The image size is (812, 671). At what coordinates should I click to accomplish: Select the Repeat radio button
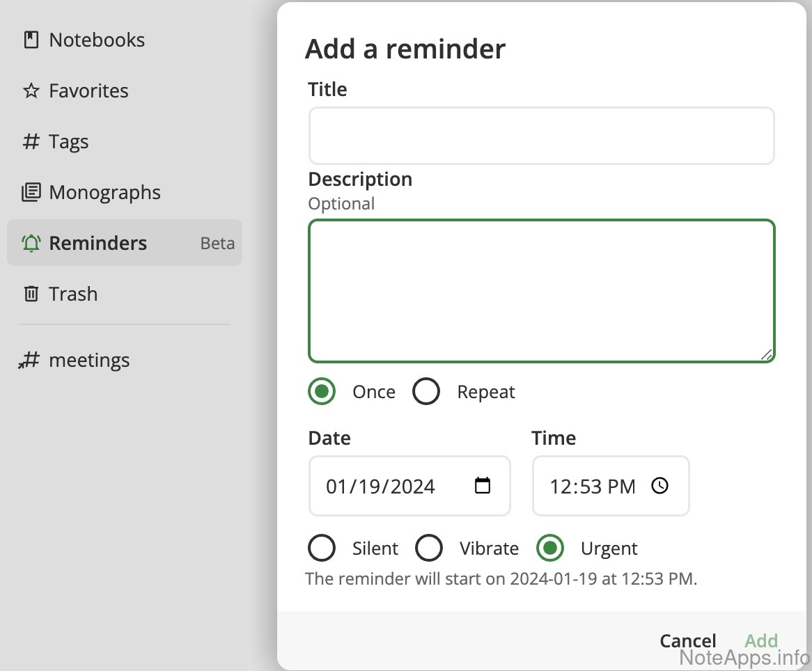(x=426, y=392)
